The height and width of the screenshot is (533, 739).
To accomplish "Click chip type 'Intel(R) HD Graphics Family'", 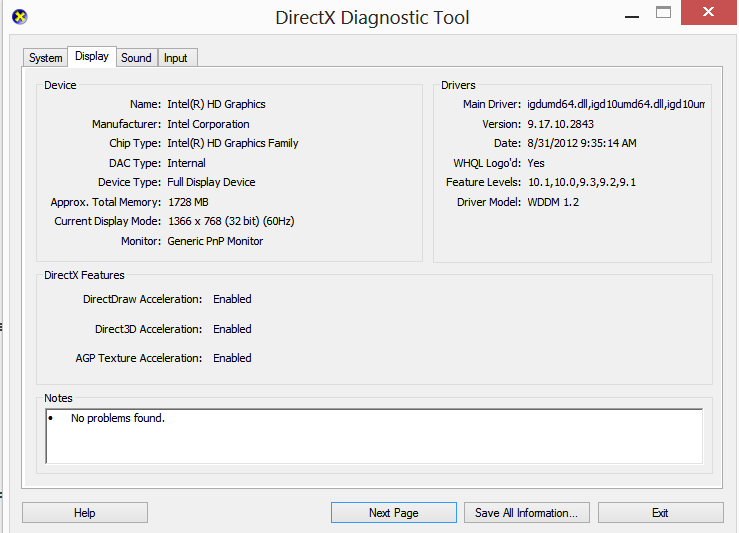I will [x=233, y=143].
